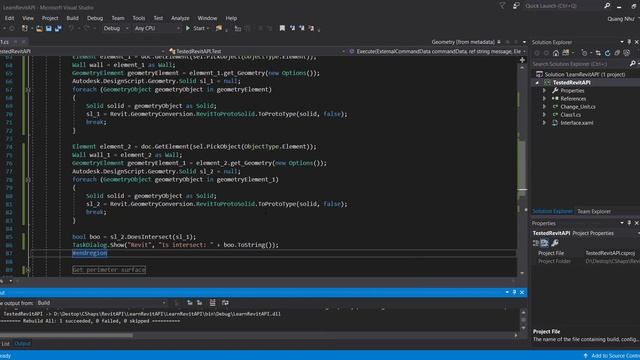Viewport: 640px width, 360px height.
Task: Expand the Interface.xaml node
Action: point(544,123)
